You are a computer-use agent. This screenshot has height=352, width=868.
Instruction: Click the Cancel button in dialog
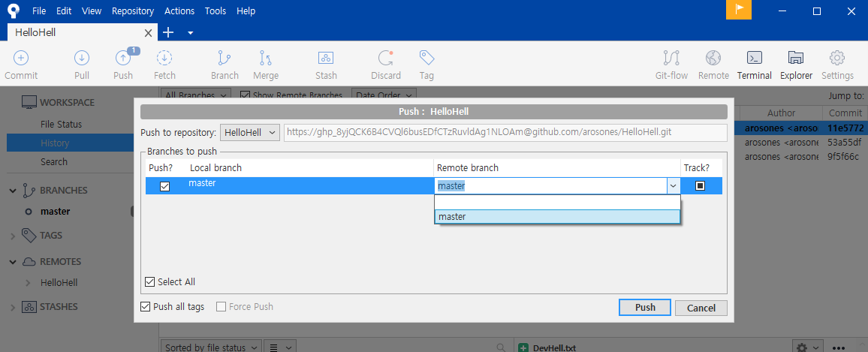tap(701, 308)
